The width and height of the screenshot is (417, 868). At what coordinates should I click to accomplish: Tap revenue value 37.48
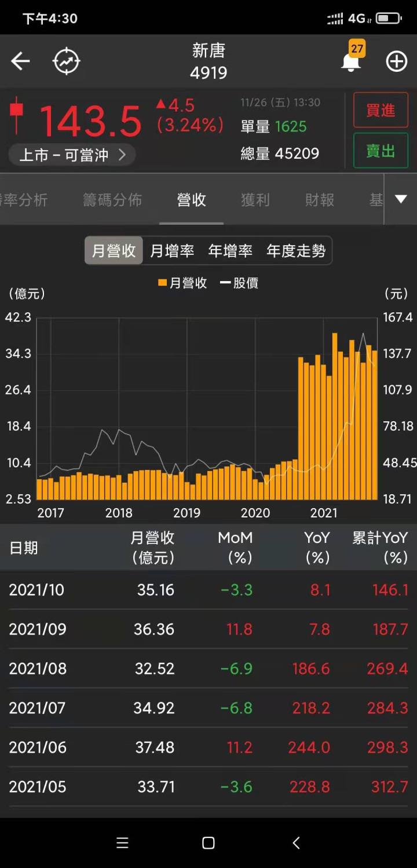click(155, 747)
